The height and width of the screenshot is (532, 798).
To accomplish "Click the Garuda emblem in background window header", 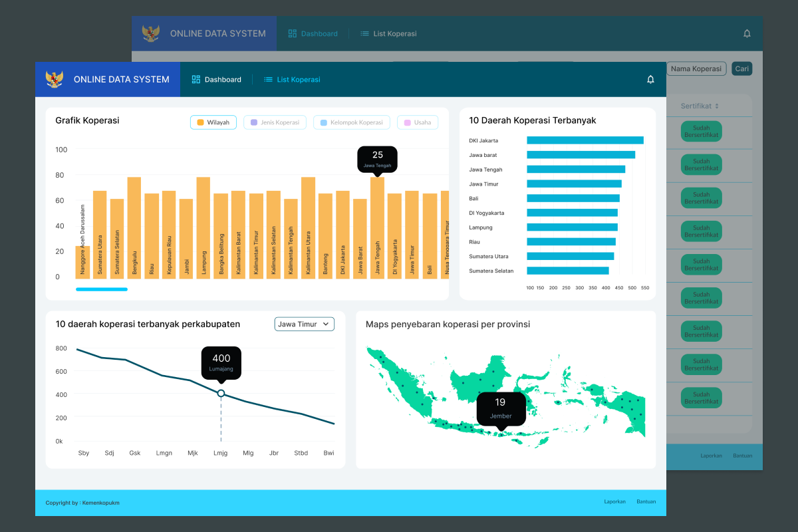I will pyautogui.click(x=151, y=34).
